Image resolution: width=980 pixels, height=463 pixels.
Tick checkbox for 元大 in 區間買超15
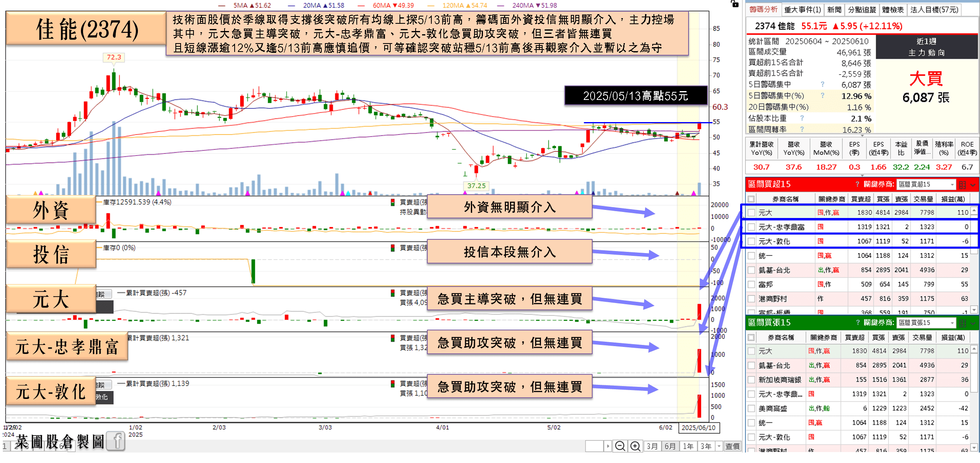751,212
